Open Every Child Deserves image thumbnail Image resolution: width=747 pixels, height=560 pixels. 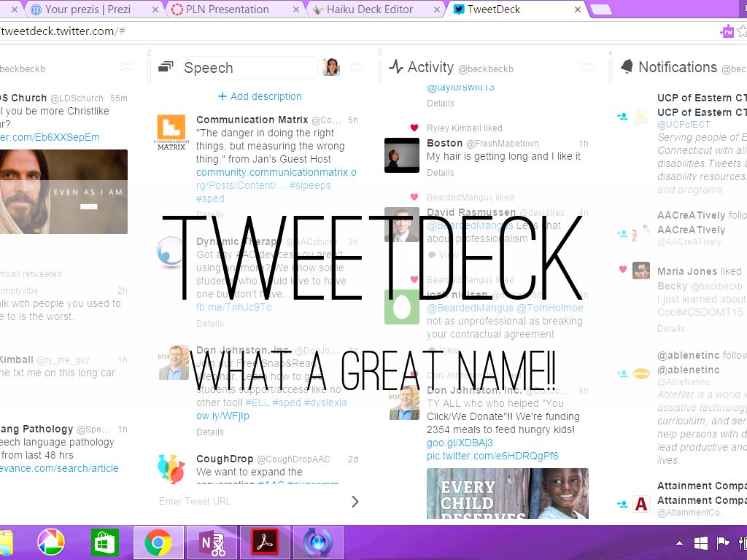pos(507,493)
